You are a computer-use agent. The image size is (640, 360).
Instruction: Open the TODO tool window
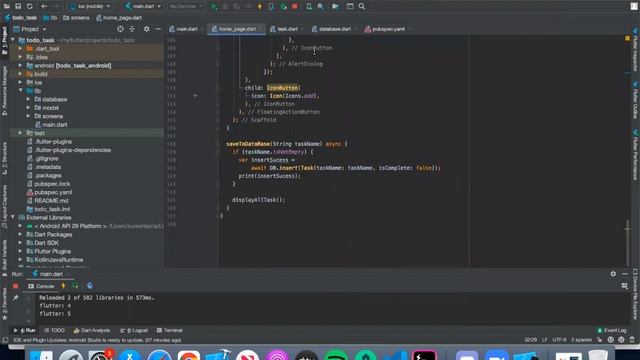54,330
